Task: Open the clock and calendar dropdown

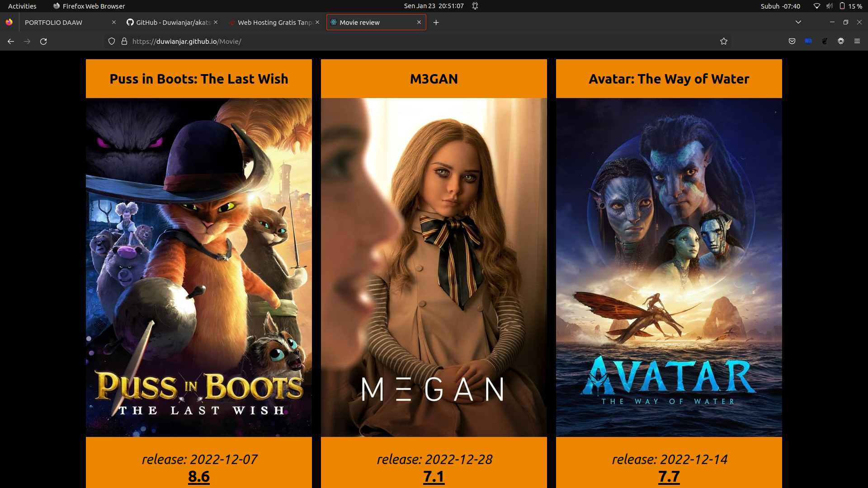Action: [x=434, y=6]
